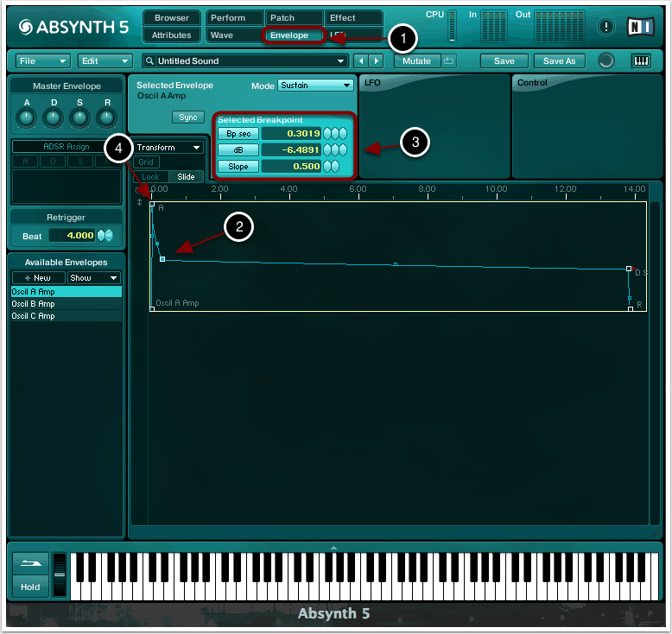Go to next sound with right arrow
This screenshot has height=634, width=672.
tap(377, 61)
